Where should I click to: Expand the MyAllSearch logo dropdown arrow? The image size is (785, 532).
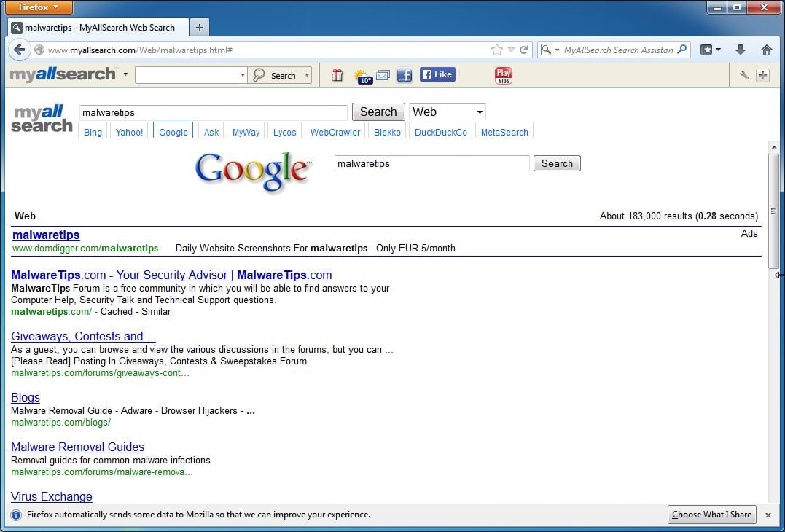[x=125, y=75]
